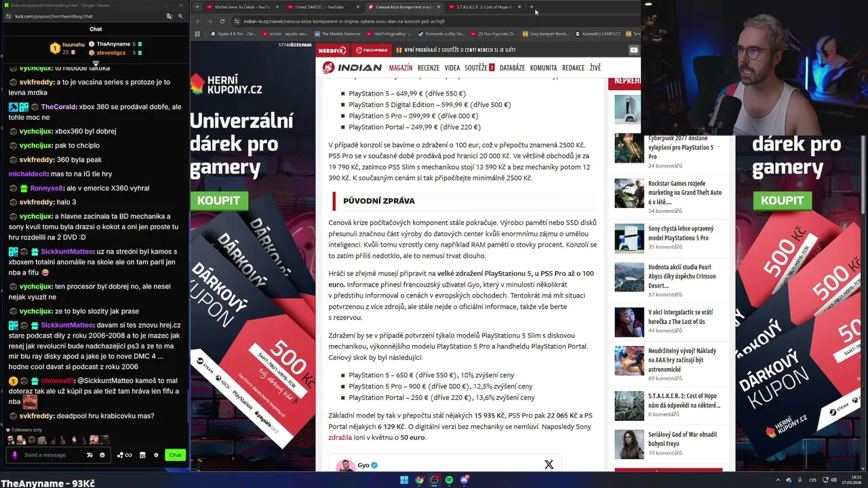The image size is (868, 488).
Task: Click the indian-tv.cz address bar URL
Action: pyautogui.click(x=344, y=21)
